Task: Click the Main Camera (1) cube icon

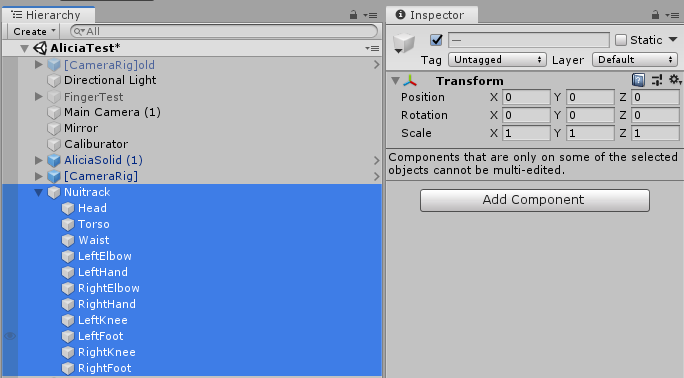Action: tap(54, 112)
